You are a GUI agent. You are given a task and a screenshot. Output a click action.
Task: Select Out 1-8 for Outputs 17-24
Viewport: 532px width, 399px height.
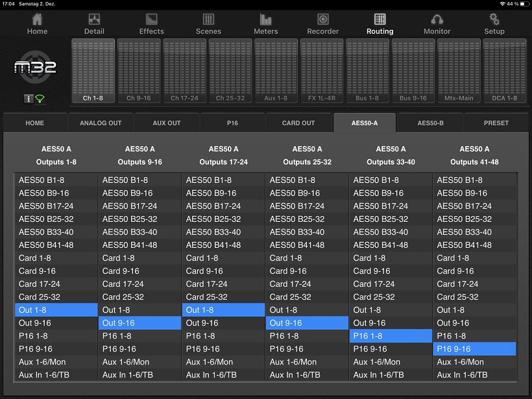223,309
